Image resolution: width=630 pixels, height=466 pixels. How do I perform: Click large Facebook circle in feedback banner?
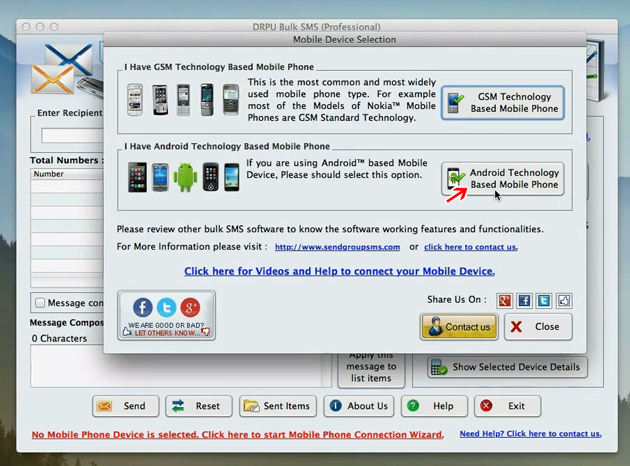coord(143,308)
